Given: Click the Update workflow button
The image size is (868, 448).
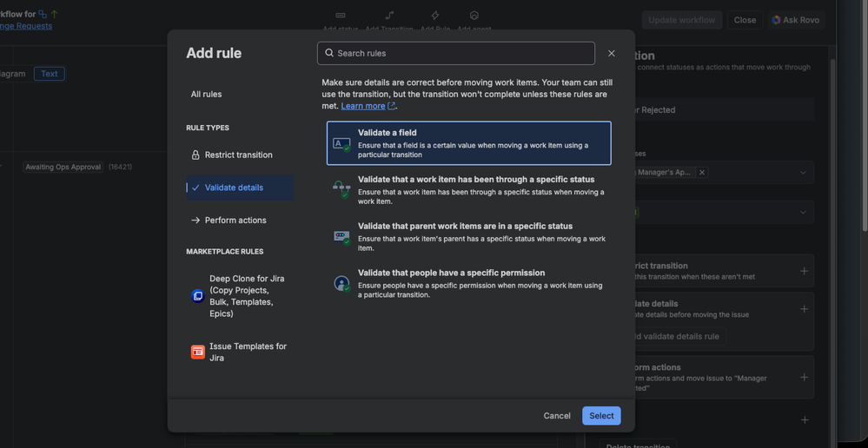Looking at the screenshot, I should pos(682,20).
